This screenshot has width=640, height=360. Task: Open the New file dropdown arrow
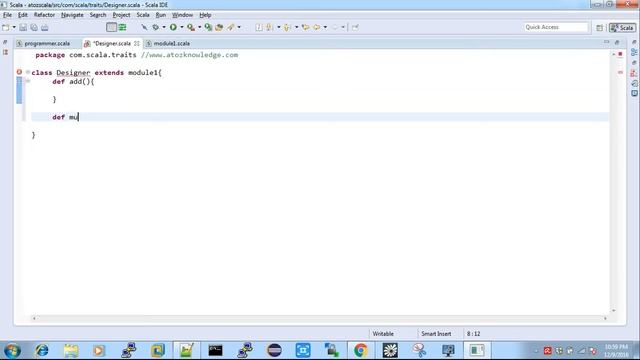[x=14, y=27]
